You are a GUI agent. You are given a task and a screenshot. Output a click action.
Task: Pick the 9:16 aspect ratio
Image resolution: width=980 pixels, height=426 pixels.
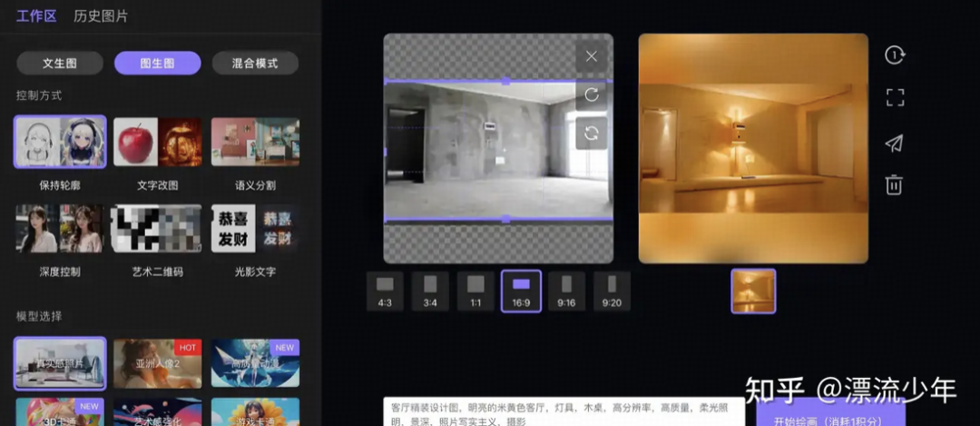click(x=566, y=292)
